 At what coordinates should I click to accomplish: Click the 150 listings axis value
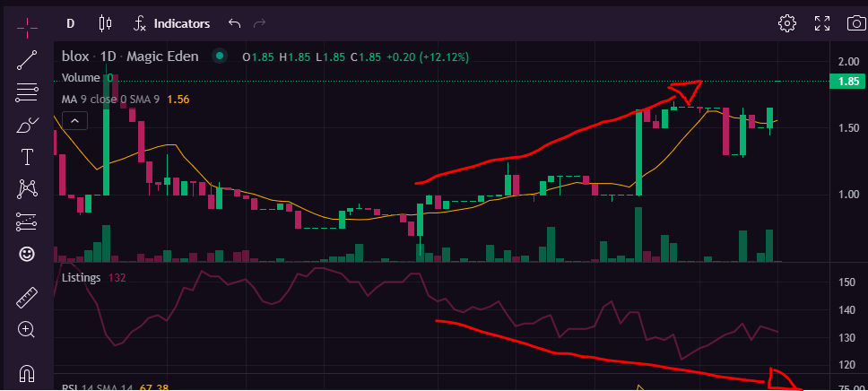847,282
